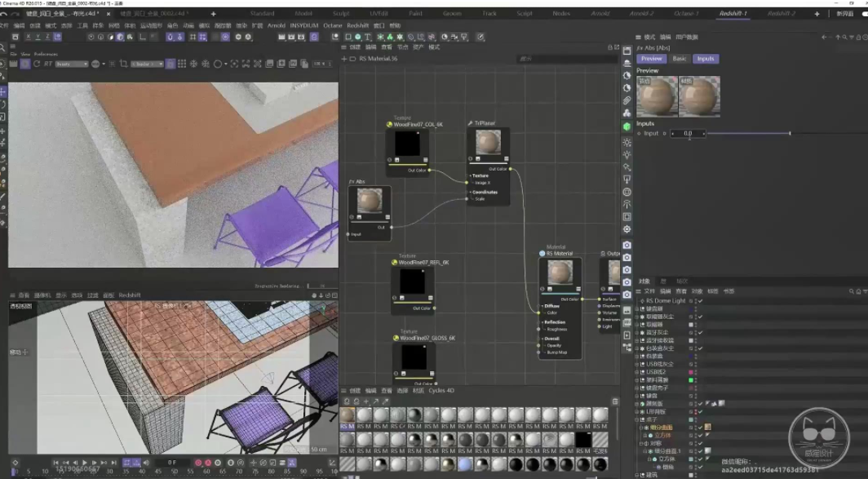This screenshot has width=868, height=479.
Task: Open the Beauty AOV dropdown in render view
Action: coord(72,64)
